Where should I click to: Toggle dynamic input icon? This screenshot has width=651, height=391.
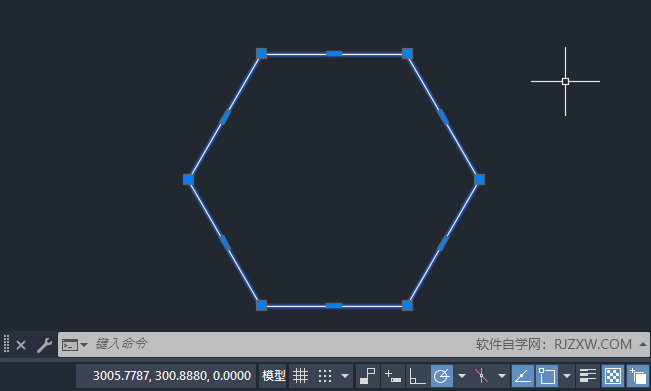(x=393, y=376)
